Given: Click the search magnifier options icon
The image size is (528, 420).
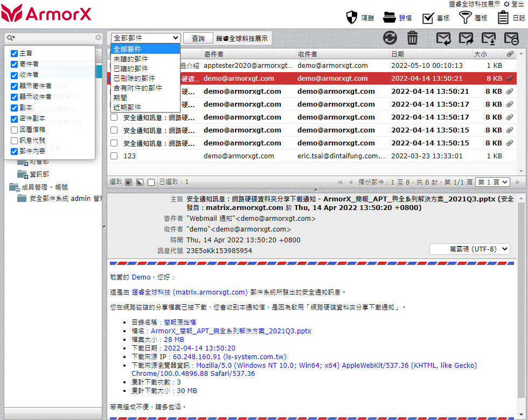Looking at the screenshot, I should point(11,38).
